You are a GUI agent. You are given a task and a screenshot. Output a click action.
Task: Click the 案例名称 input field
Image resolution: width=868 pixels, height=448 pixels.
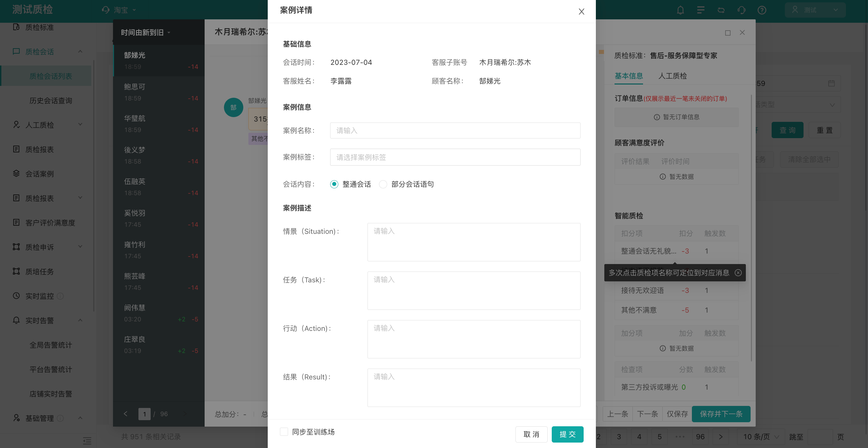[x=455, y=130]
